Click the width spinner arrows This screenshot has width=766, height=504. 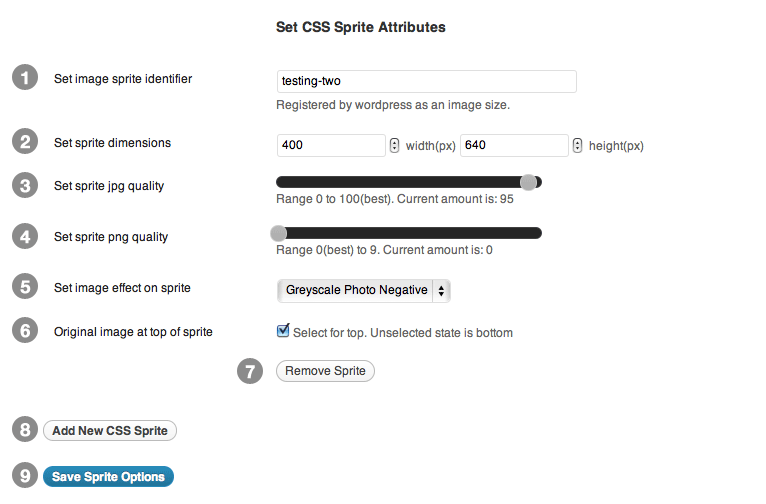click(394, 146)
